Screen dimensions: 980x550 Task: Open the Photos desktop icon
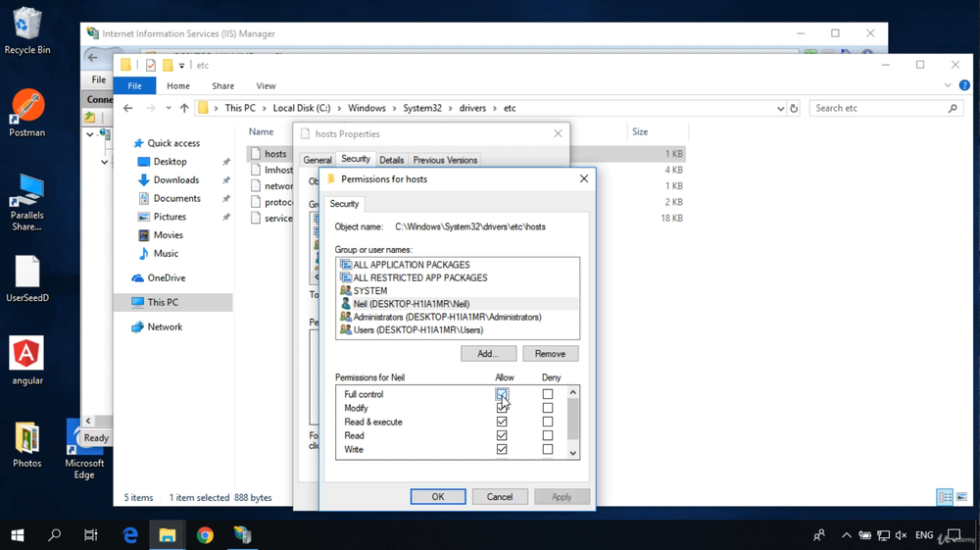pos(26,445)
